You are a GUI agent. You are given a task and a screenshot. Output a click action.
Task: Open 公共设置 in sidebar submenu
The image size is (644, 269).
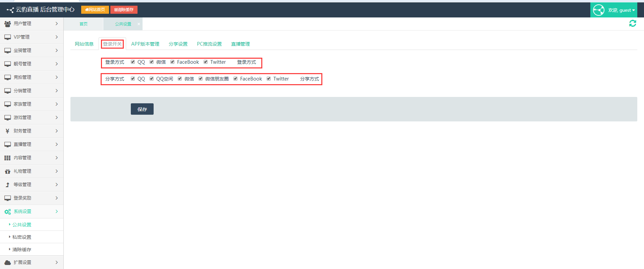[22, 225]
